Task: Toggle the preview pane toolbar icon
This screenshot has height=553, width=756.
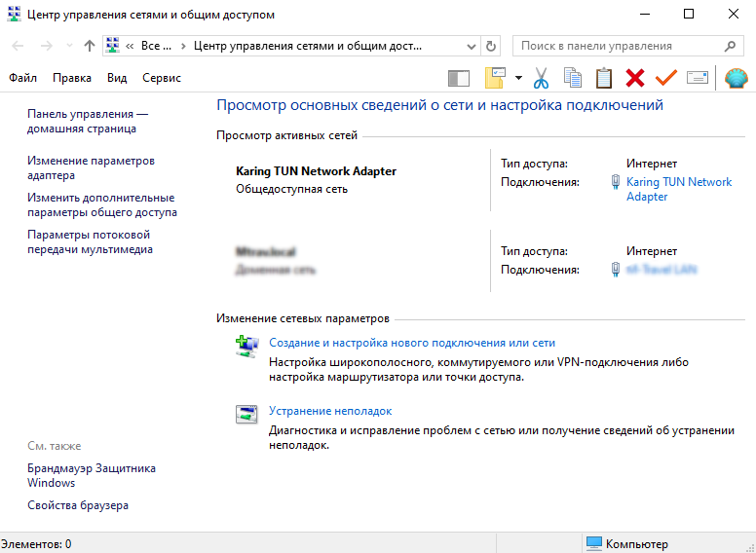Action: [x=459, y=78]
